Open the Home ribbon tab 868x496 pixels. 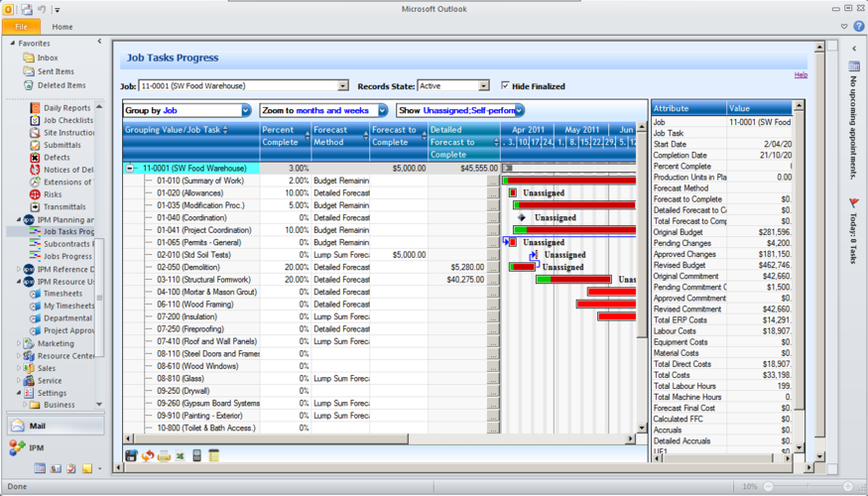[62, 27]
